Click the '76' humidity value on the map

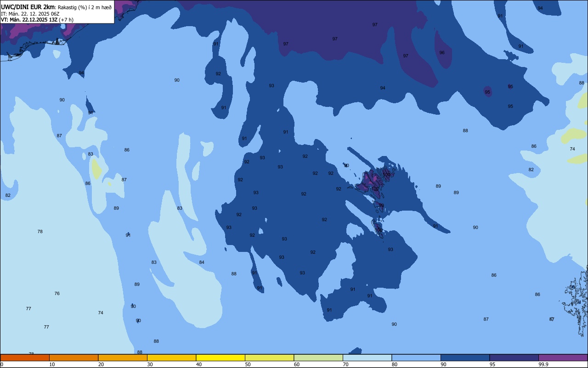(x=57, y=294)
